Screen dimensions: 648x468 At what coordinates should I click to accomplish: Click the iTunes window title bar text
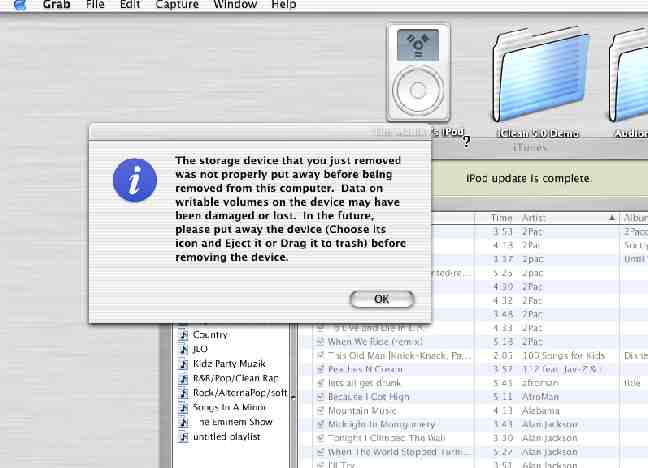click(x=530, y=148)
